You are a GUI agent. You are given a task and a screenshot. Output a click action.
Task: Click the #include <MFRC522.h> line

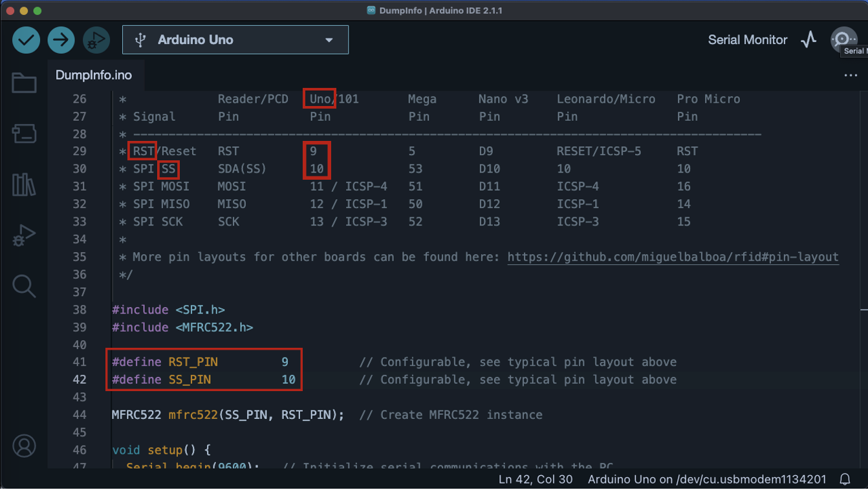tap(182, 327)
